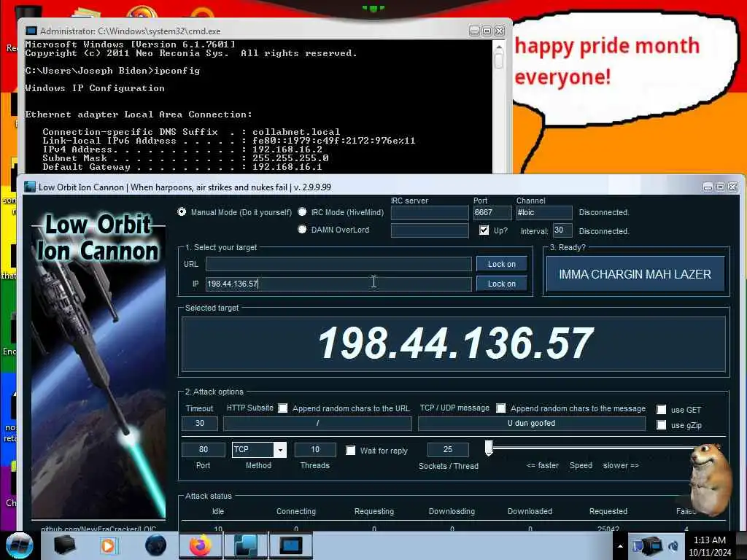Minimize the Low Orbit Ion Cannon window
This screenshot has width=747, height=560.
pyautogui.click(x=708, y=187)
